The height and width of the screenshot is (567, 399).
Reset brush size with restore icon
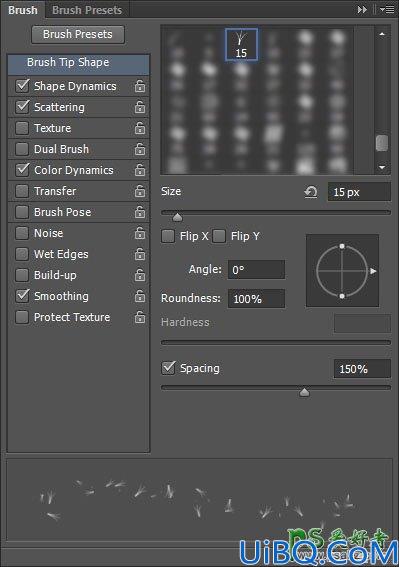click(x=311, y=192)
